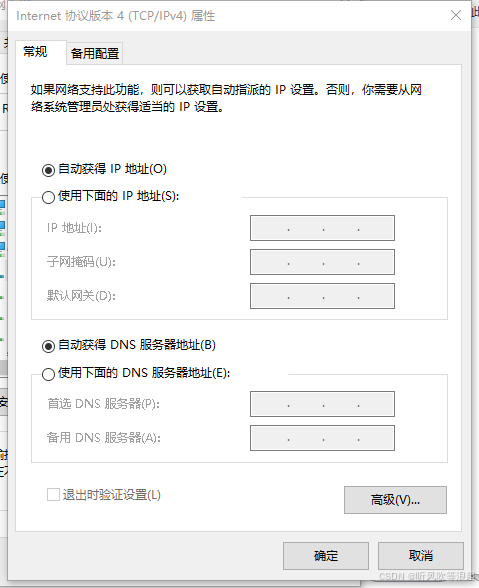This screenshot has height=588, width=479.
Task: Click the last octet of 默认网关 field
Action: [376, 296]
